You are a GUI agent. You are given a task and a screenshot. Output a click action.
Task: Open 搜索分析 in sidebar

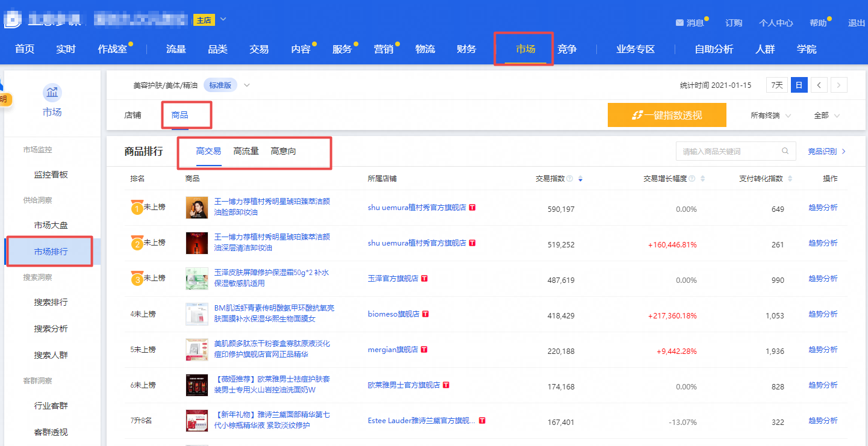(51, 329)
